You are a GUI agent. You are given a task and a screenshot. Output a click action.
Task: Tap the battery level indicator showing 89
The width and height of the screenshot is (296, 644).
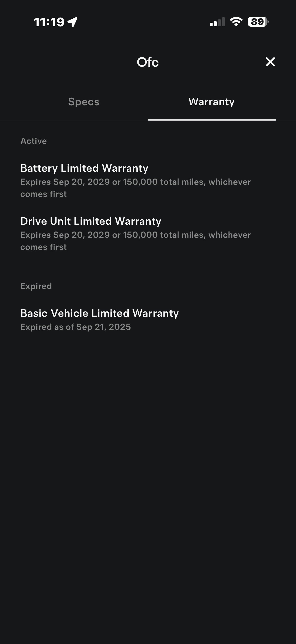click(258, 22)
